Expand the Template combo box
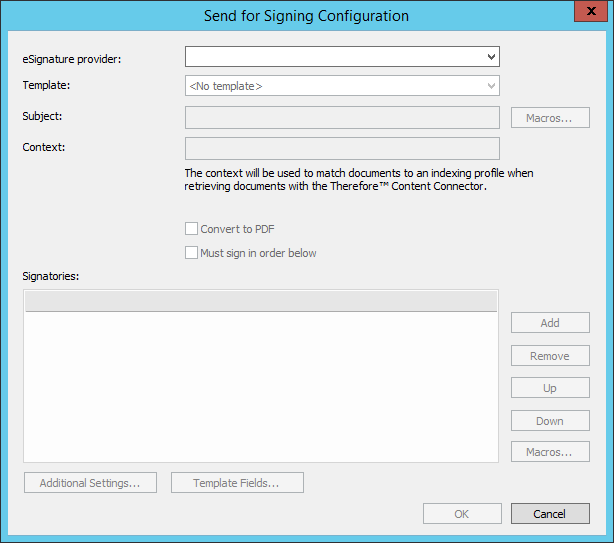 click(x=342, y=86)
